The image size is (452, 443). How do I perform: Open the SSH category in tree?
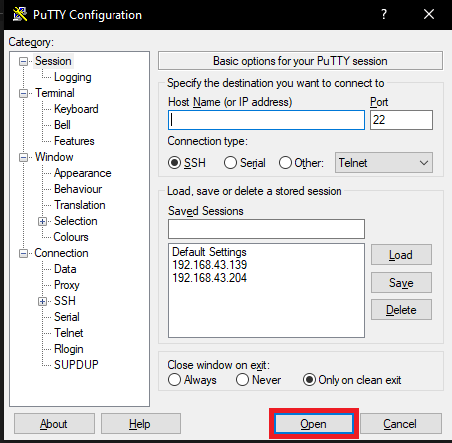65,301
